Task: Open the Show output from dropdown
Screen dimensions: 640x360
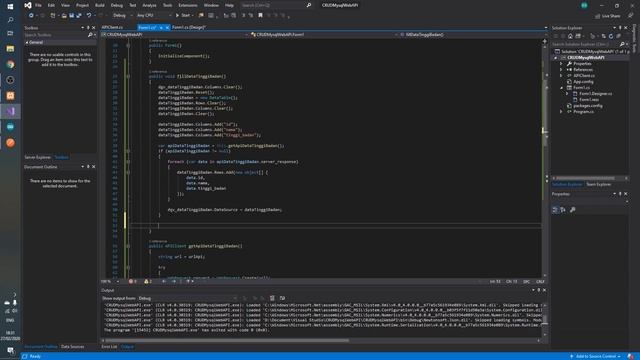Action: tap(188, 298)
